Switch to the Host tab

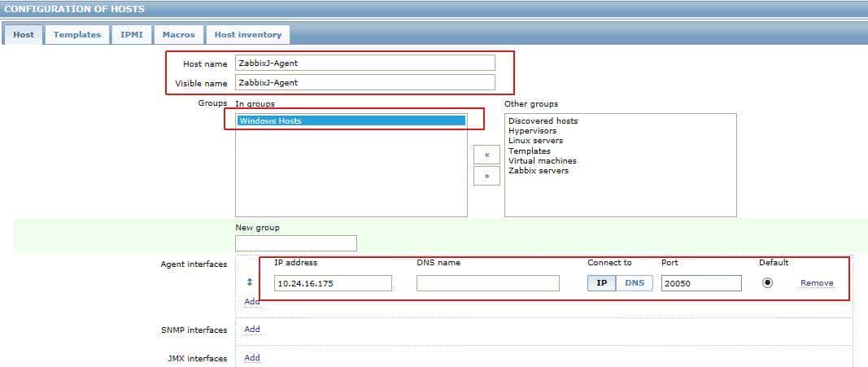coord(24,34)
